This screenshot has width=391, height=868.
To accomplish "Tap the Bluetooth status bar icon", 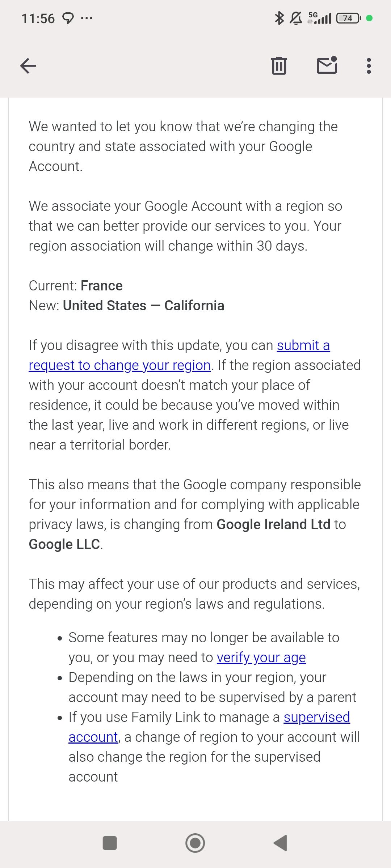I will (279, 18).
